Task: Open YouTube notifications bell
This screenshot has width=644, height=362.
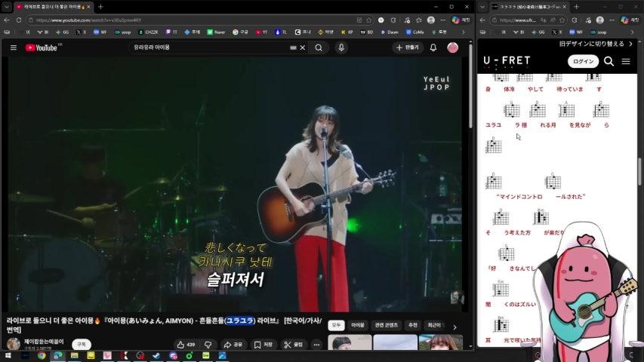Action: click(x=433, y=48)
